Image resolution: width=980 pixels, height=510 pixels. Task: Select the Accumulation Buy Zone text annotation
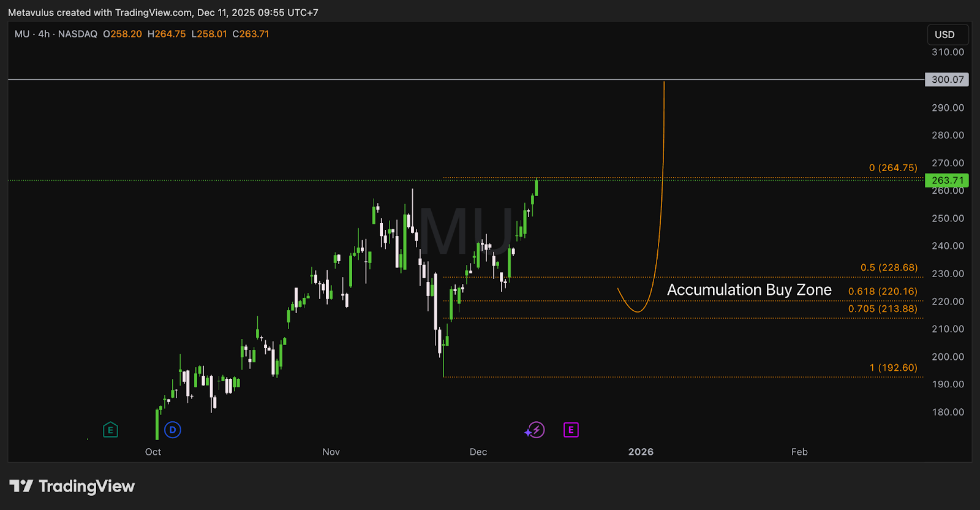point(749,290)
